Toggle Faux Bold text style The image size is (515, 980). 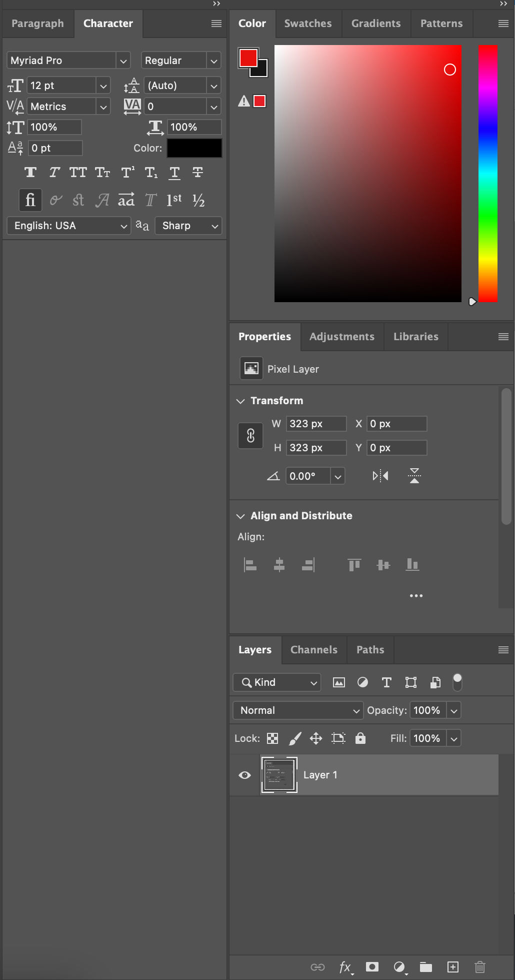click(30, 173)
